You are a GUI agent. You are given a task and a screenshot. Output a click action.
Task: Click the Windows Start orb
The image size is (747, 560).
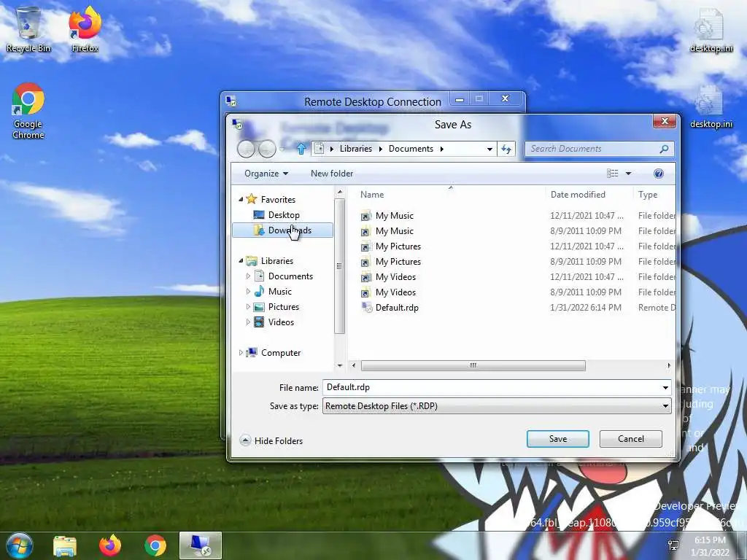(x=19, y=545)
